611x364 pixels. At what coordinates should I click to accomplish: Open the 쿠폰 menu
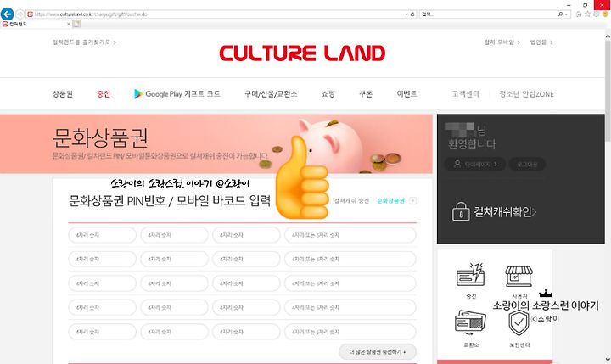pos(366,94)
